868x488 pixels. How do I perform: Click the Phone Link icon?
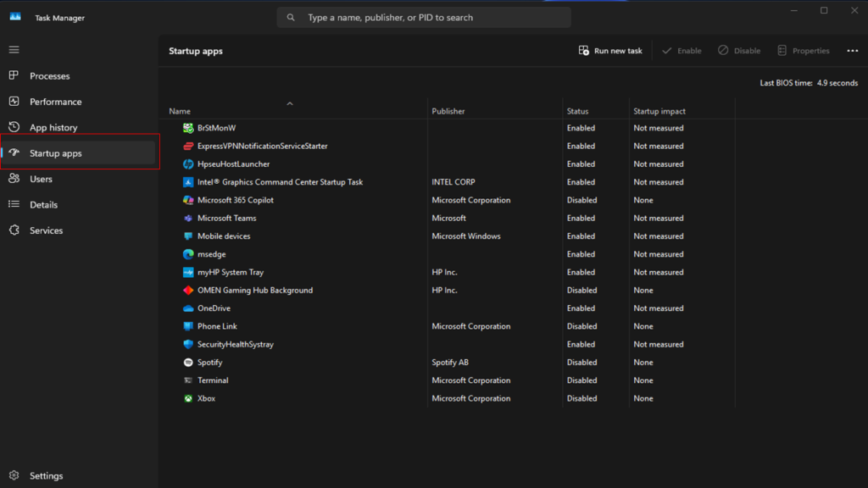point(188,326)
